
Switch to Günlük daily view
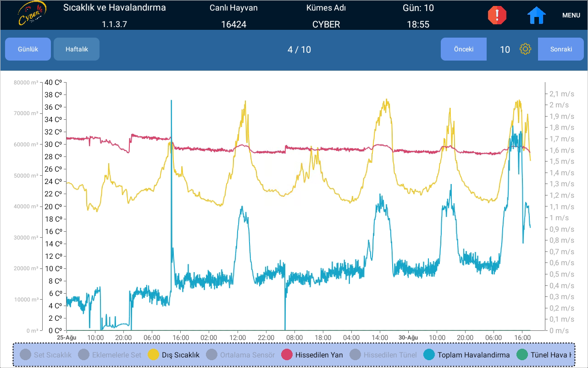point(28,49)
